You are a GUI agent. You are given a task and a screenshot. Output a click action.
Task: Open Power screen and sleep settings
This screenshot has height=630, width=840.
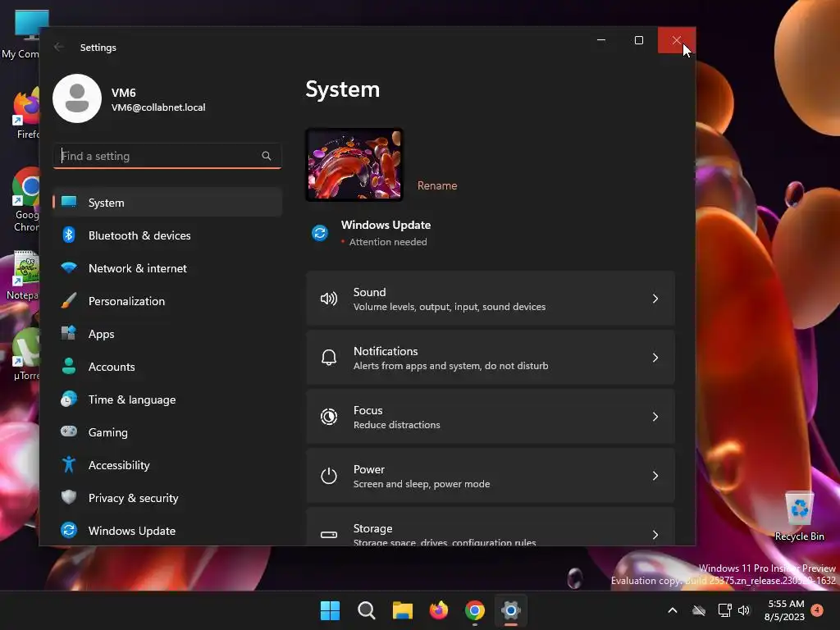491,476
